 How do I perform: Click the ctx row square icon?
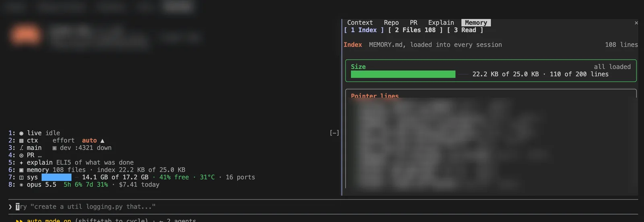tap(21, 141)
